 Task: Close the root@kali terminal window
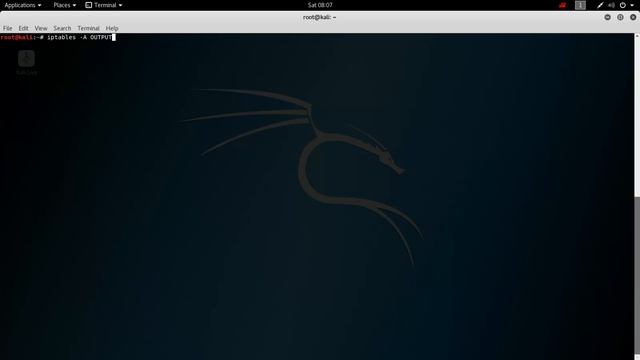coord(633,17)
